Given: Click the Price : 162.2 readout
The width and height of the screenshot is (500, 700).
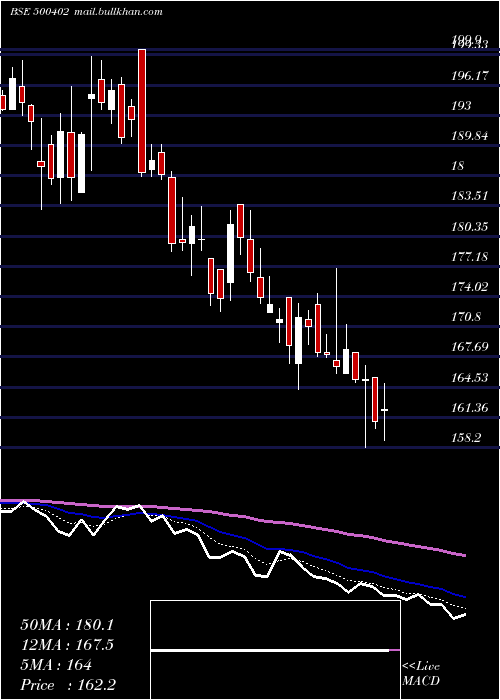Looking at the screenshot, I should click(x=70, y=685).
